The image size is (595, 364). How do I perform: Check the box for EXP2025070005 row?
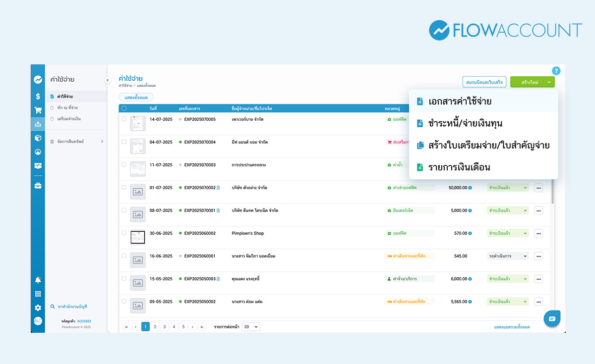[124, 119]
